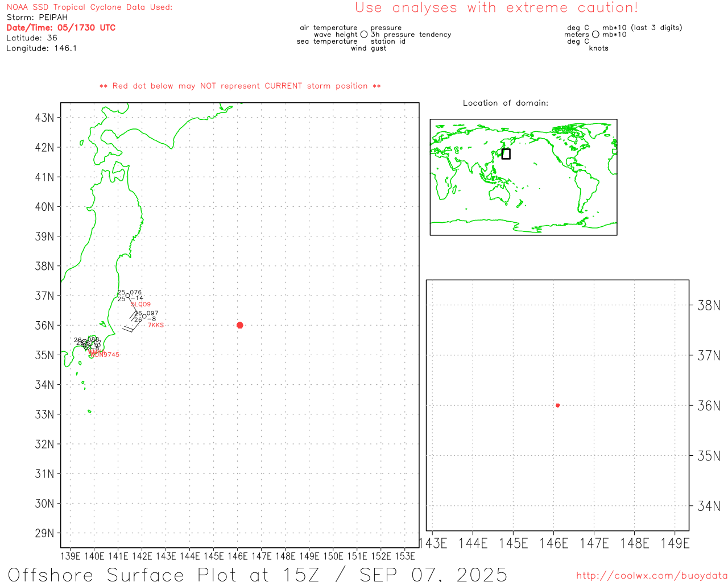
Task: Click the red station ID '5LQO9'
Action: point(141,305)
